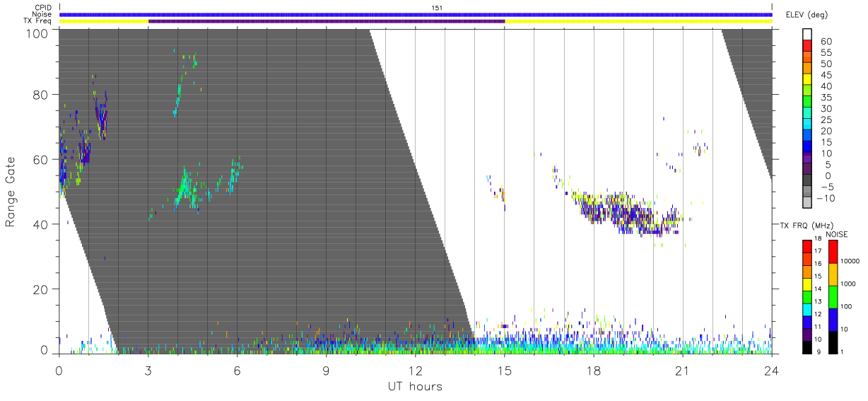The width and height of the screenshot is (868, 401).
Task: Click the NOISE legend title
Action: click(837, 234)
